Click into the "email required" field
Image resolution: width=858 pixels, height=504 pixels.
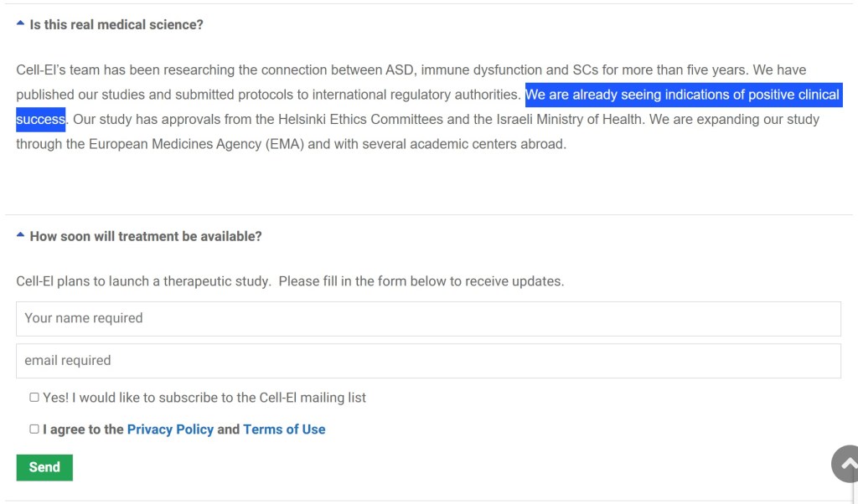(x=428, y=361)
